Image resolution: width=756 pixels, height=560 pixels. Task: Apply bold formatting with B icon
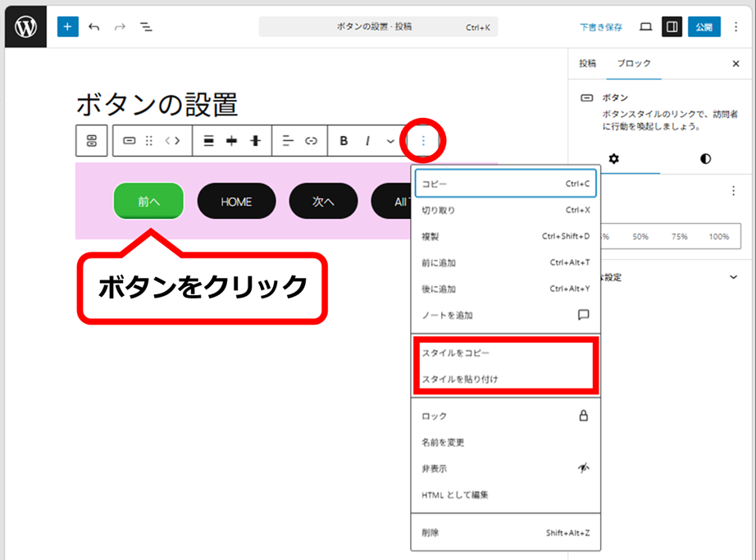click(344, 141)
